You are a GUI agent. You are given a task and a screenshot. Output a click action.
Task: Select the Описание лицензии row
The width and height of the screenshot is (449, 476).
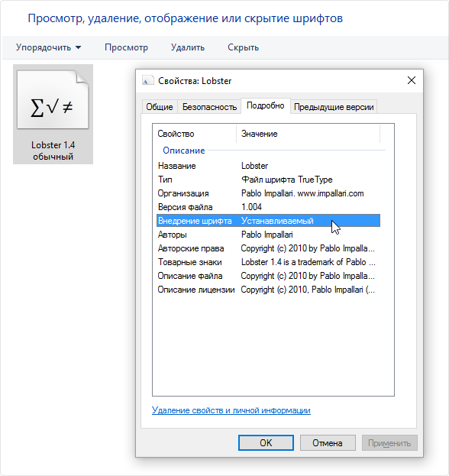click(268, 290)
